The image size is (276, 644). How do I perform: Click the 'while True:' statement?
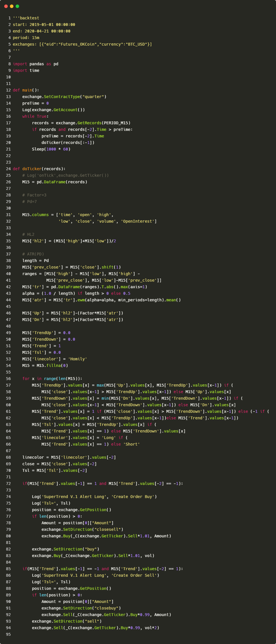pyautogui.click(x=36, y=116)
